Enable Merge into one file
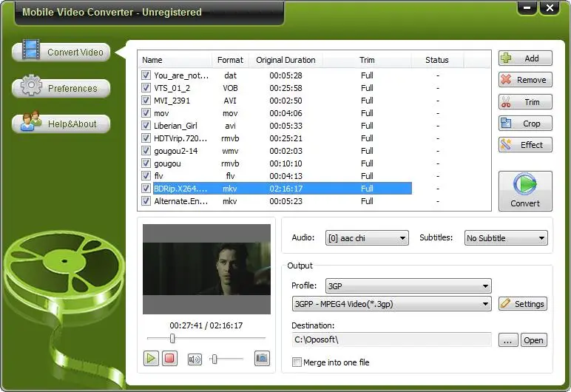571x392 pixels. coord(297,362)
